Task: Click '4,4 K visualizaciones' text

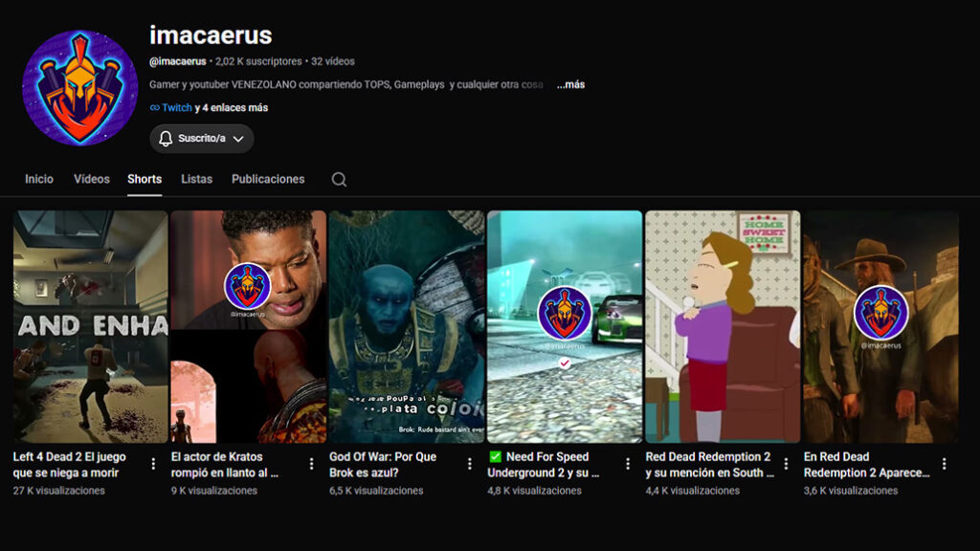Action: click(693, 491)
